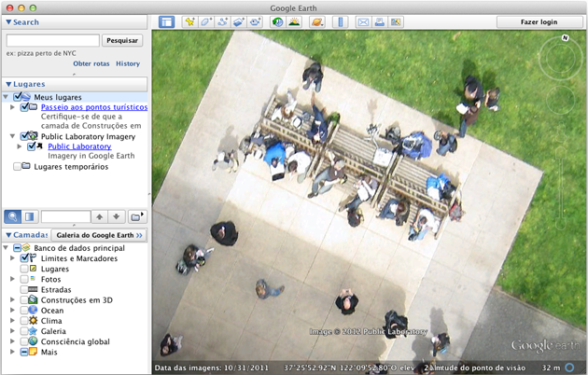Open Obter rotas directions link

pyautogui.click(x=91, y=63)
